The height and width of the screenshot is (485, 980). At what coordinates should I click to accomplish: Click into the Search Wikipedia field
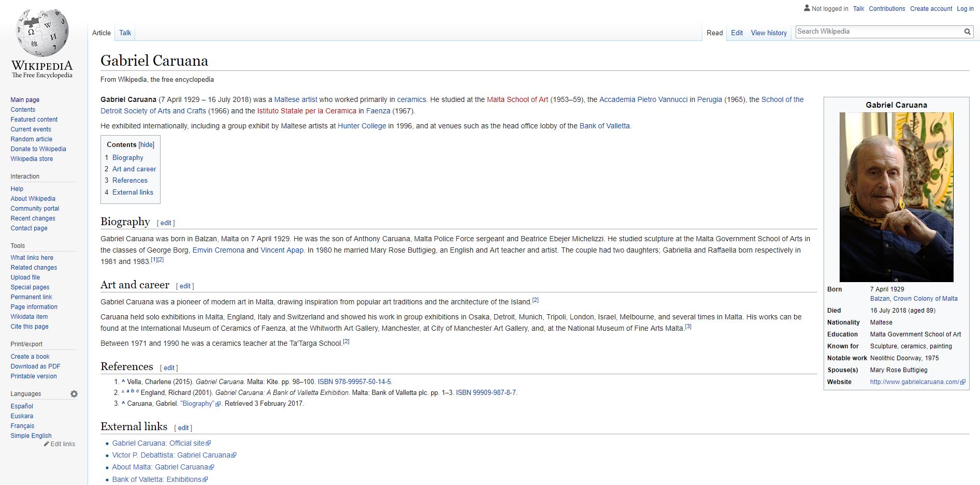tap(878, 32)
